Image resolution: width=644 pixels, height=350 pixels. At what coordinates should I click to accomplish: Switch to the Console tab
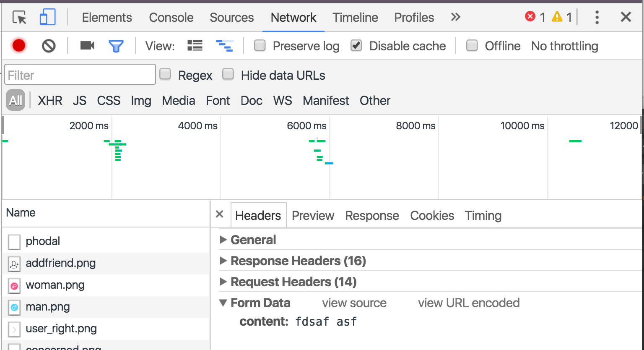coord(171,18)
